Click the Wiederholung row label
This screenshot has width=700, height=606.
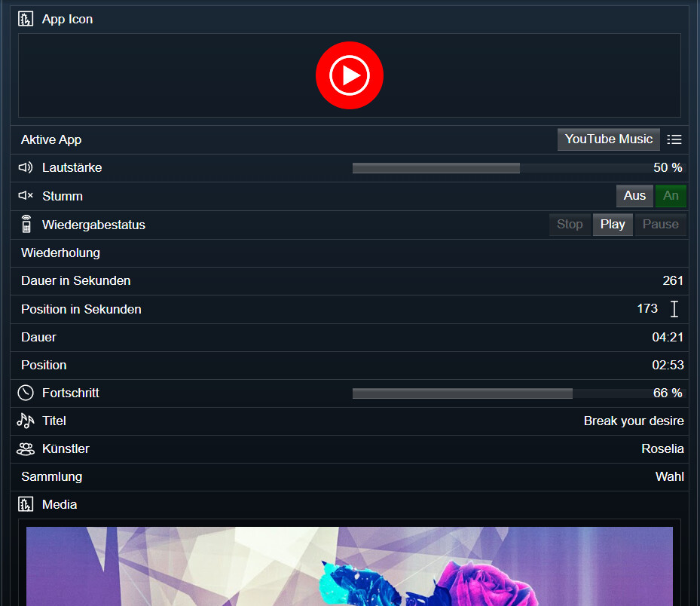pyautogui.click(x=61, y=252)
